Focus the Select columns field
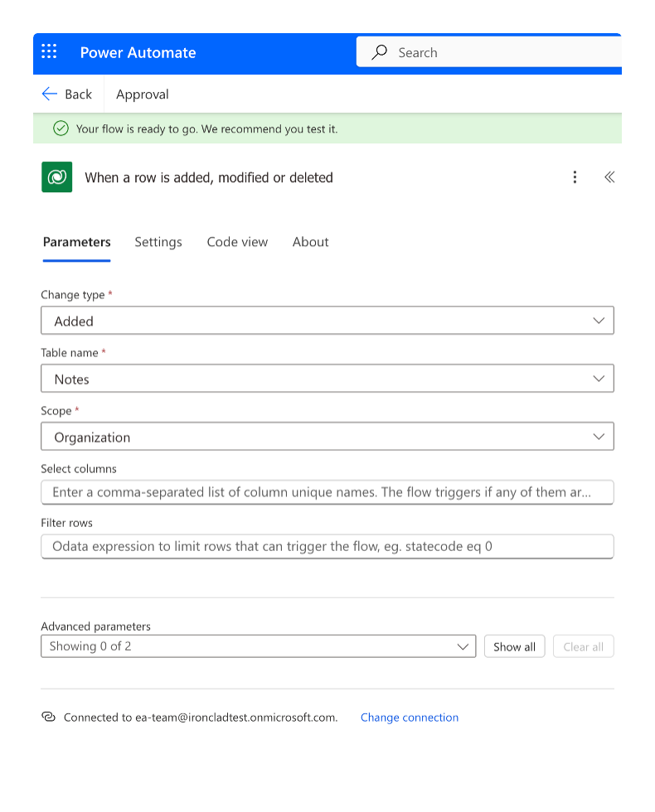655x812 pixels. click(x=327, y=492)
